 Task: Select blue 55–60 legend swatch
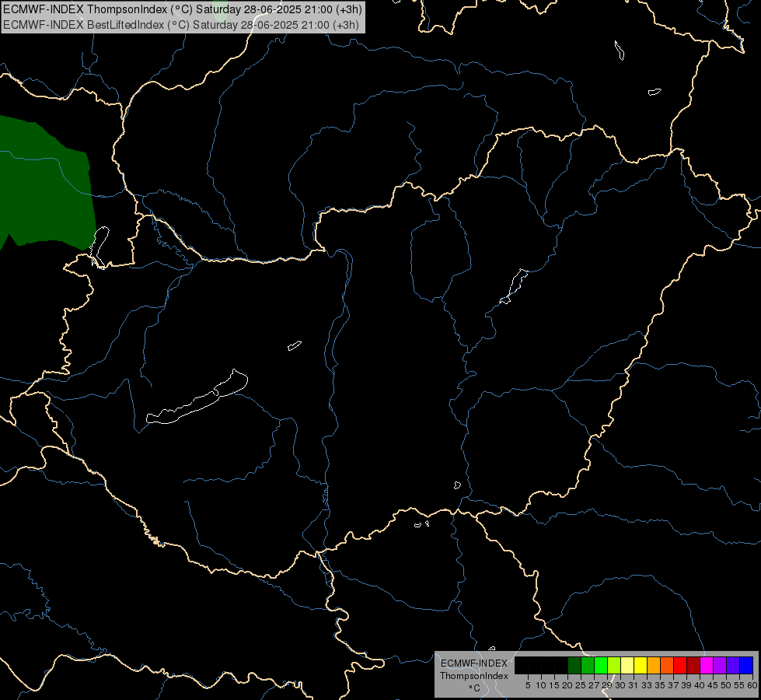746,666
